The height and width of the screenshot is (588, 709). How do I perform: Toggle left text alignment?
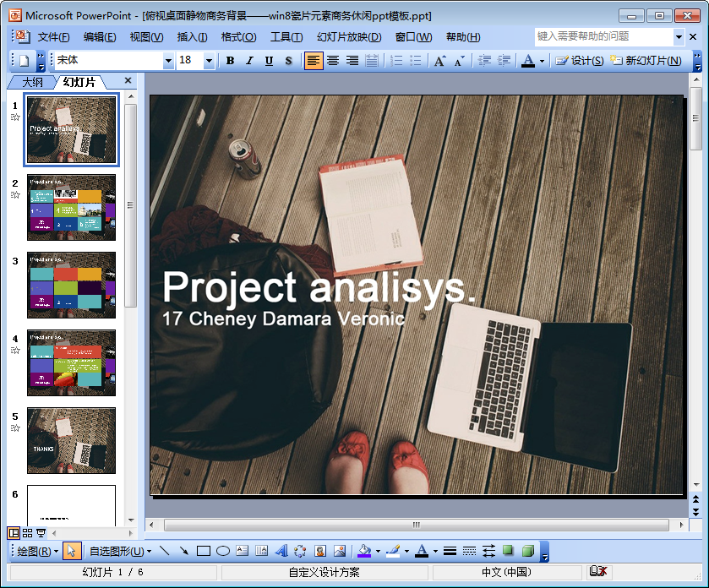pos(314,61)
